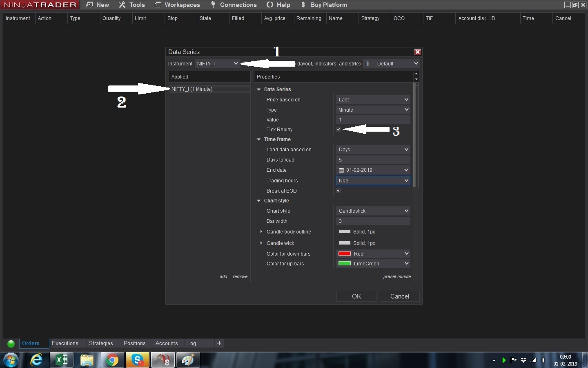Switch to the Positions tab
This screenshot has width=588, height=368.
click(x=134, y=343)
